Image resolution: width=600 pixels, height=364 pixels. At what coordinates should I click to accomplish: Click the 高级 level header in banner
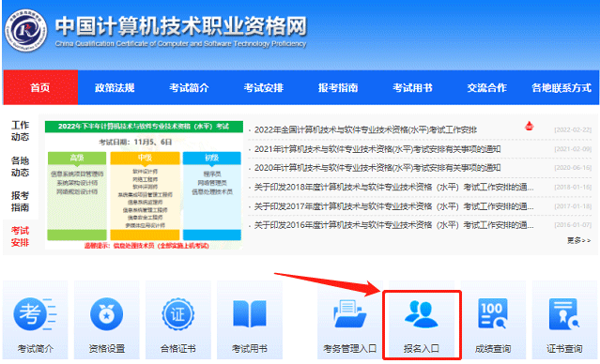coord(77,158)
